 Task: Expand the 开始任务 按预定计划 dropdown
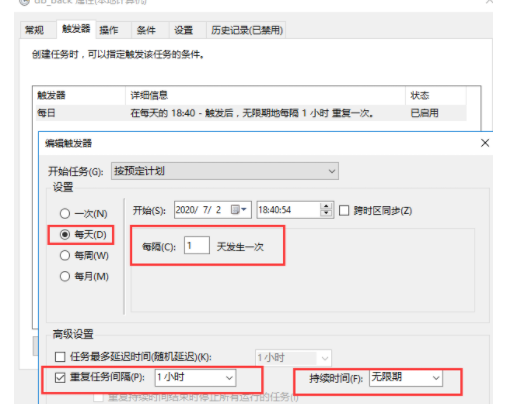pos(225,171)
